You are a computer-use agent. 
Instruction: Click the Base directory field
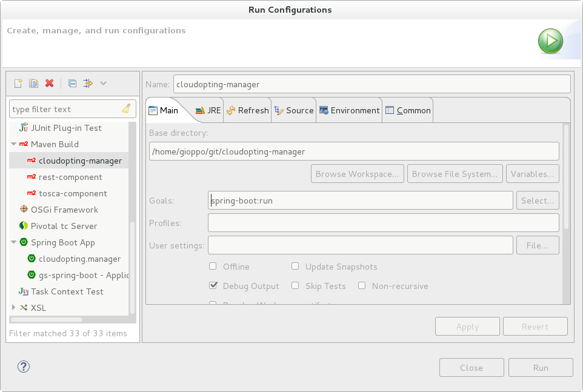coord(354,151)
